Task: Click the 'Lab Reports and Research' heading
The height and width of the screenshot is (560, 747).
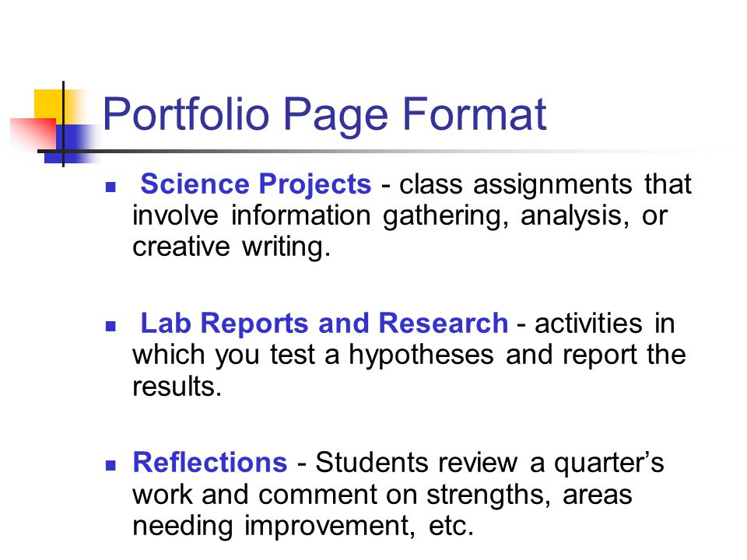Action: click(x=324, y=323)
